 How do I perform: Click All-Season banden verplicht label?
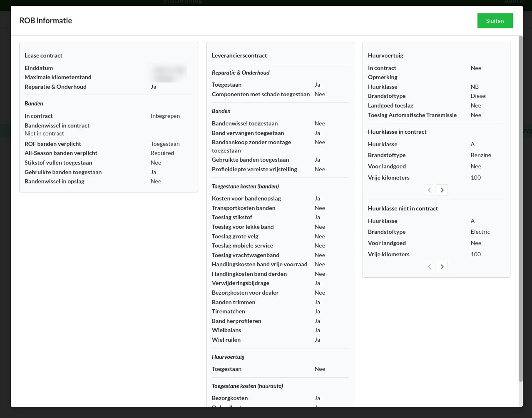click(61, 153)
